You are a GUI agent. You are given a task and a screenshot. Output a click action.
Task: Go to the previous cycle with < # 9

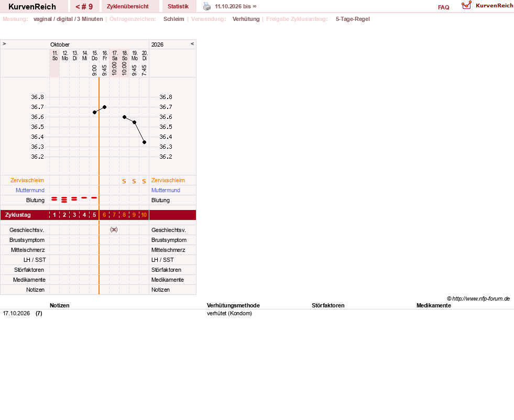coord(84,7)
